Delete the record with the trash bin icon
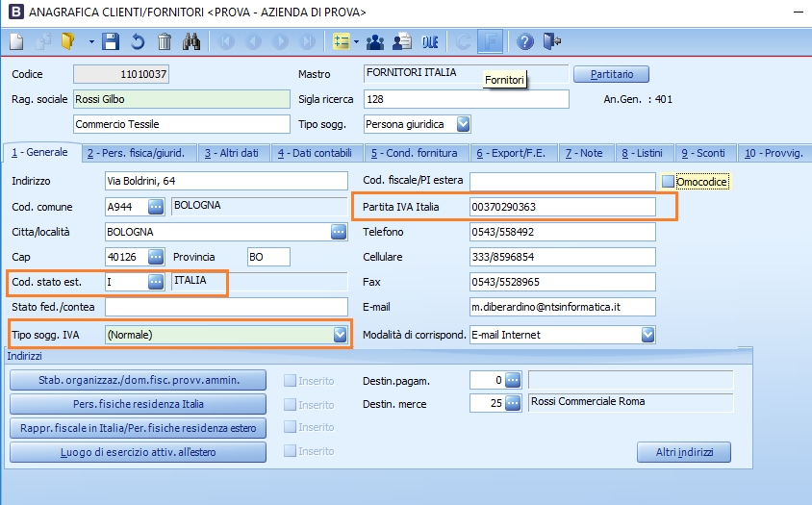The height and width of the screenshot is (505, 812). [x=165, y=41]
